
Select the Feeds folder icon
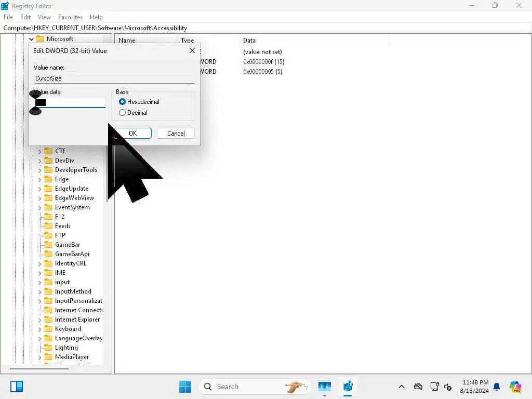tap(48, 226)
